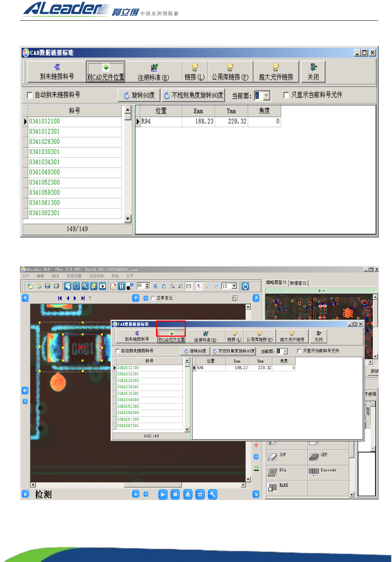Click the 角度 column header in upper dialog
This screenshot has height=562, width=392.
coord(264,111)
